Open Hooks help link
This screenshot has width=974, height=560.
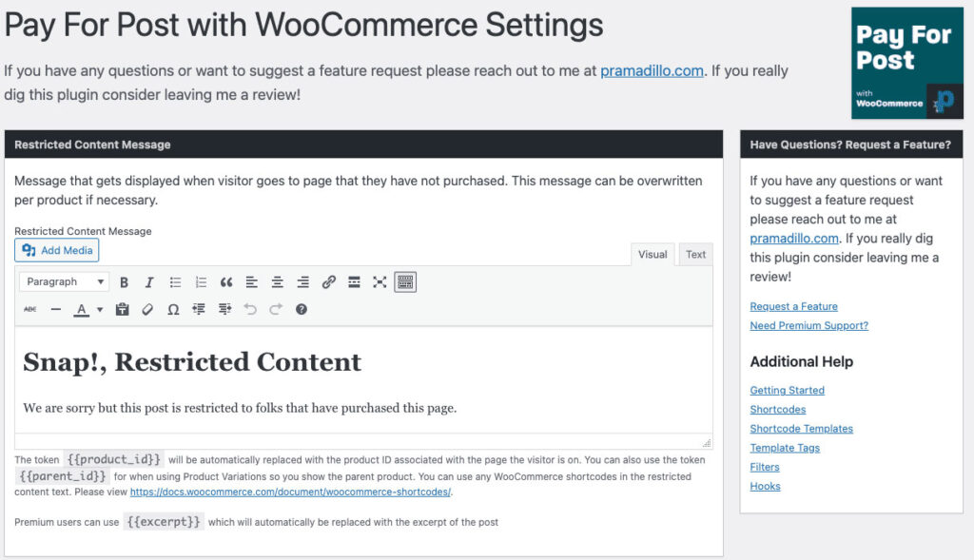[x=765, y=486]
